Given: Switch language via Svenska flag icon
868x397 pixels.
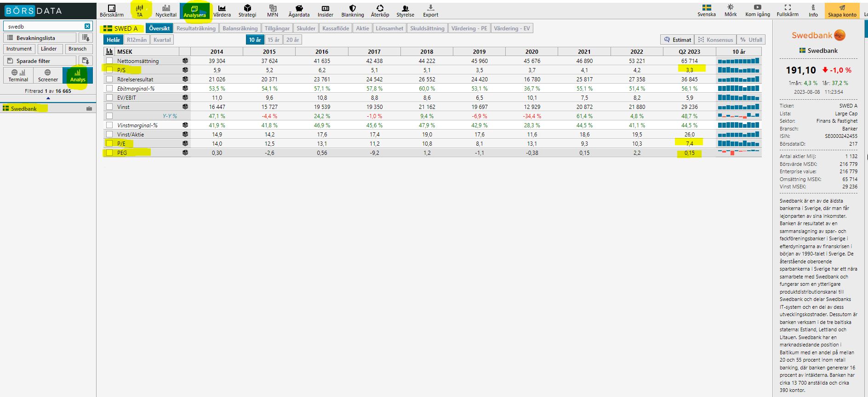Looking at the screenshot, I should pos(707,11).
